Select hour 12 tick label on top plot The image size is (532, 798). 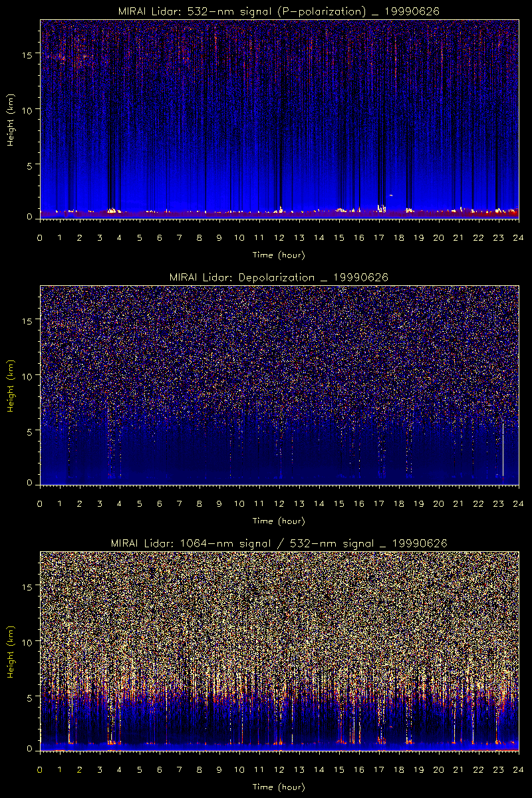coord(279,238)
